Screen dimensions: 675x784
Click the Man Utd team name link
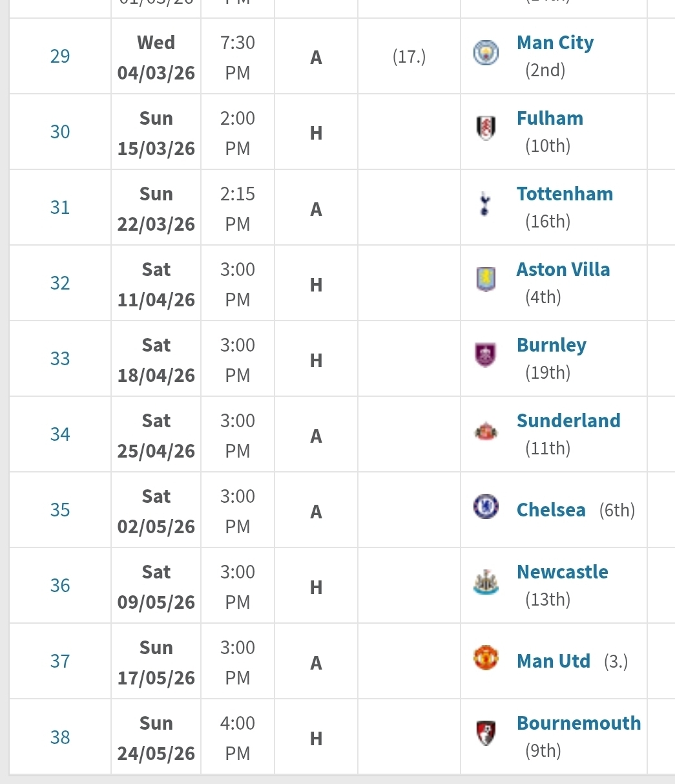(x=554, y=661)
